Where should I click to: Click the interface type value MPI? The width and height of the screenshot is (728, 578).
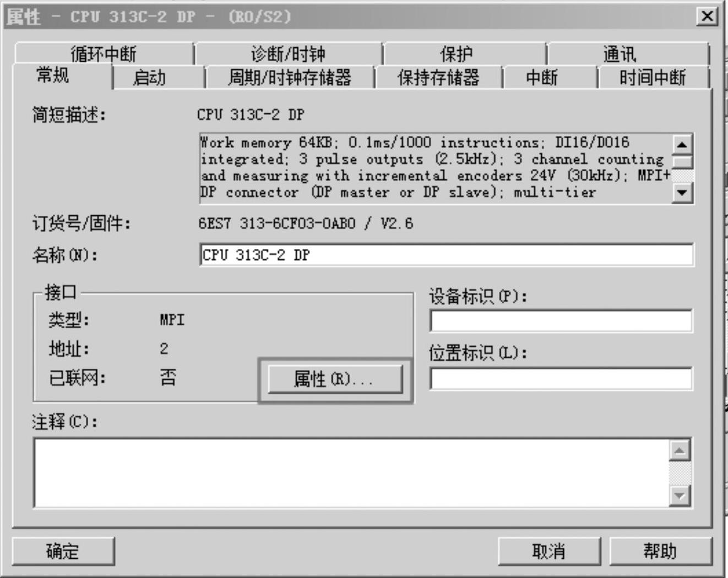point(172,320)
